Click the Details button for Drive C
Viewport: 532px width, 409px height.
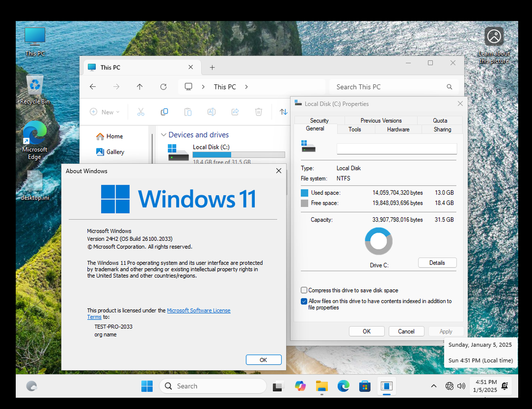(437, 263)
